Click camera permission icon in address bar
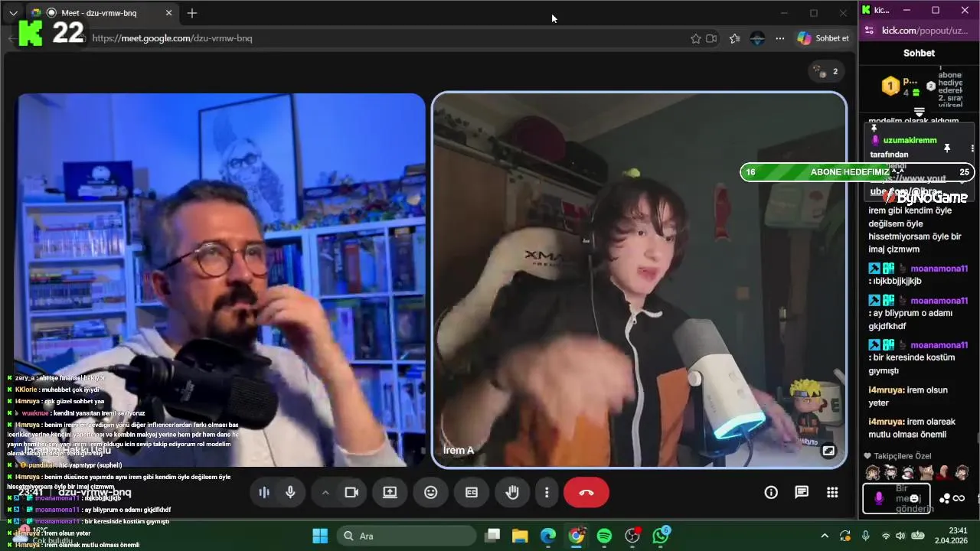980x551 pixels. [x=711, y=38]
